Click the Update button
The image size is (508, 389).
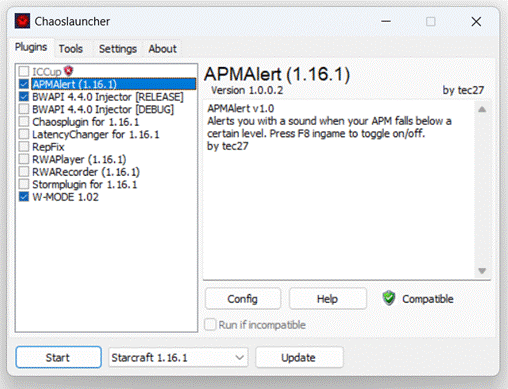299,358
